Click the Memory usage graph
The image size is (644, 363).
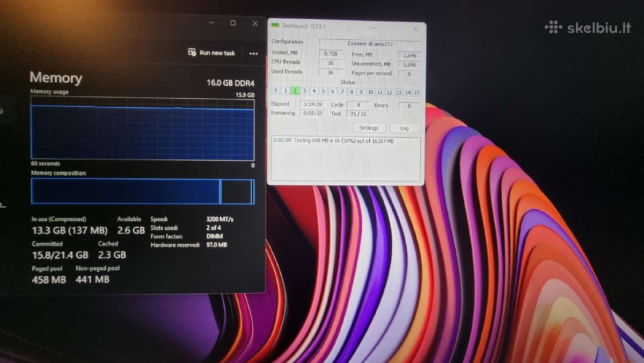coord(142,128)
